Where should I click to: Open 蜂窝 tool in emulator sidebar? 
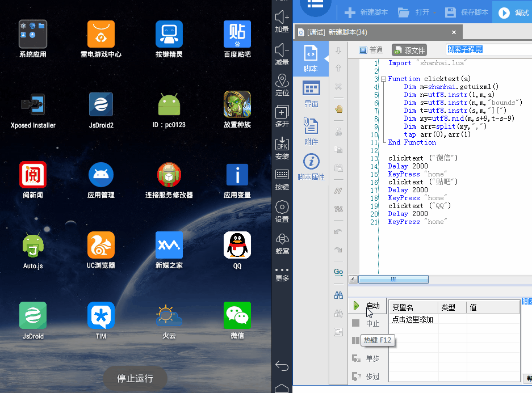click(x=282, y=244)
